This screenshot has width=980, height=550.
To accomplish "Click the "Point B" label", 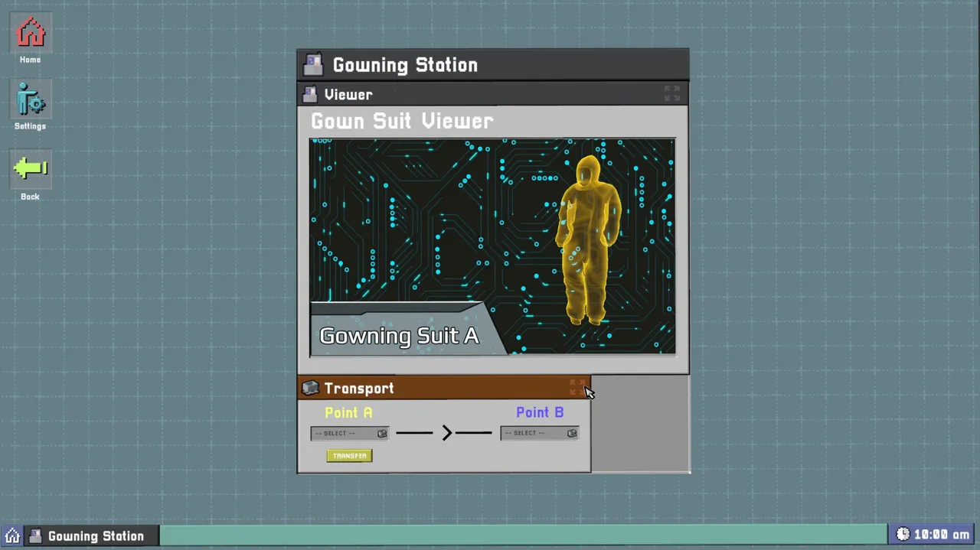I will [x=540, y=412].
